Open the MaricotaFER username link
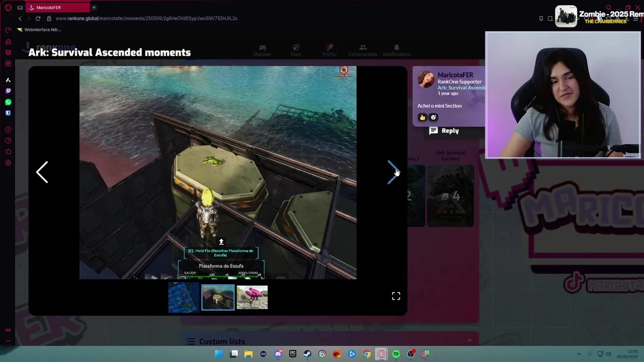The height and width of the screenshot is (362, 644). point(455,75)
